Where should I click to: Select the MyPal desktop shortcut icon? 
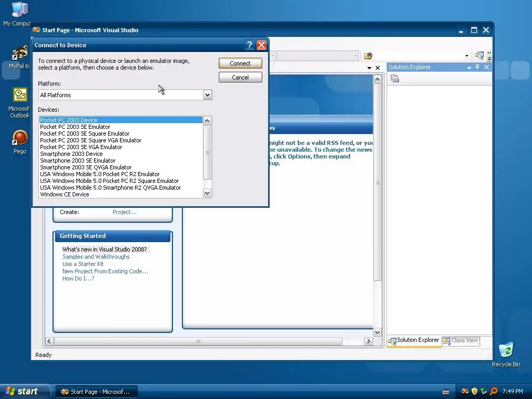point(19,57)
